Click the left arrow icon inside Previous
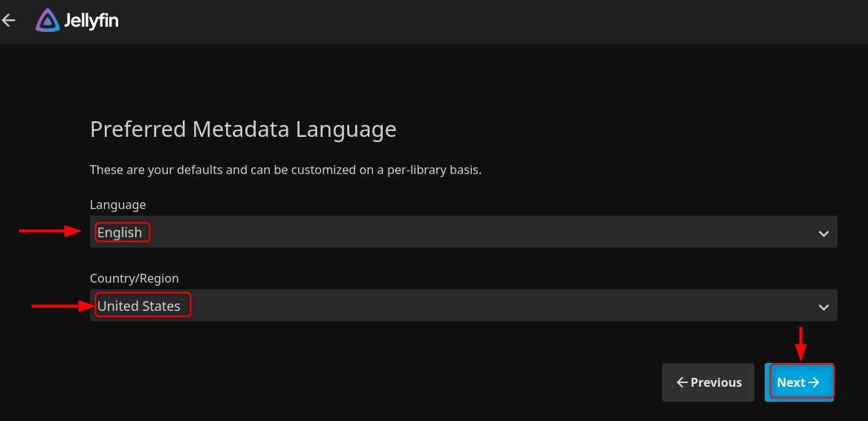This screenshot has width=868, height=421. [681, 382]
